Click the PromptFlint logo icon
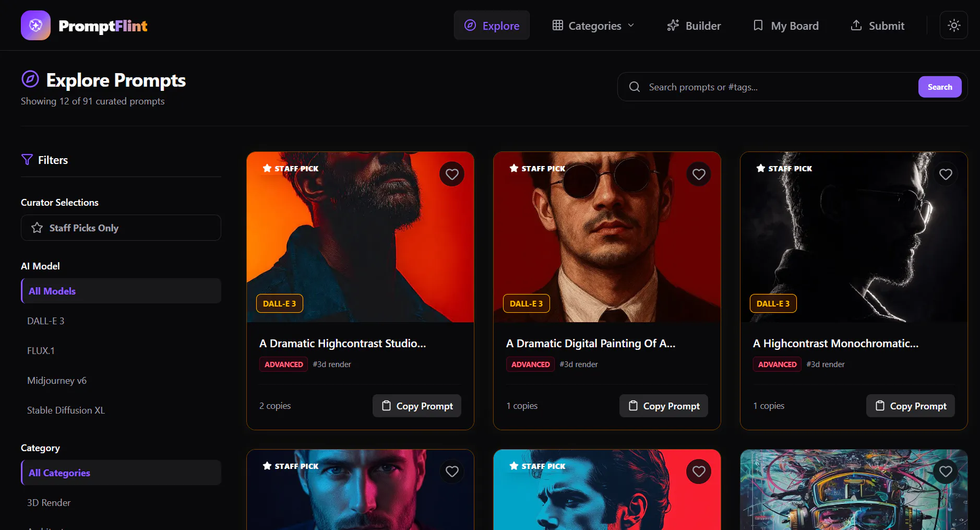Image resolution: width=980 pixels, height=530 pixels. point(35,25)
